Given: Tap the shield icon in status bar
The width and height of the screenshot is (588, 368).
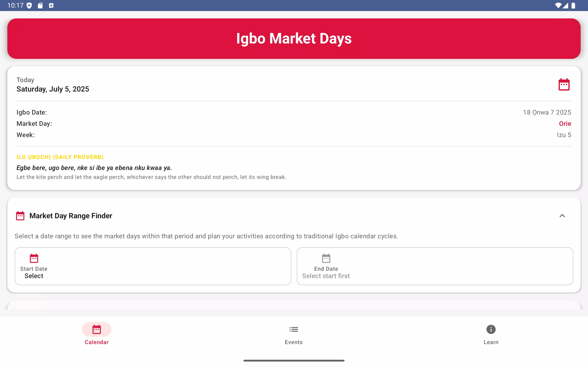Looking at the screenshot, I should tap(29, 5).
